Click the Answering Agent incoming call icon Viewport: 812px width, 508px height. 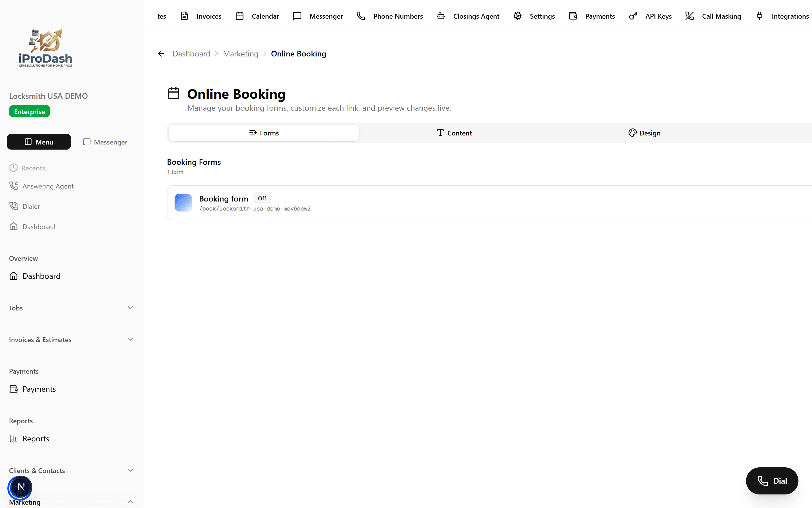[14, 185]
